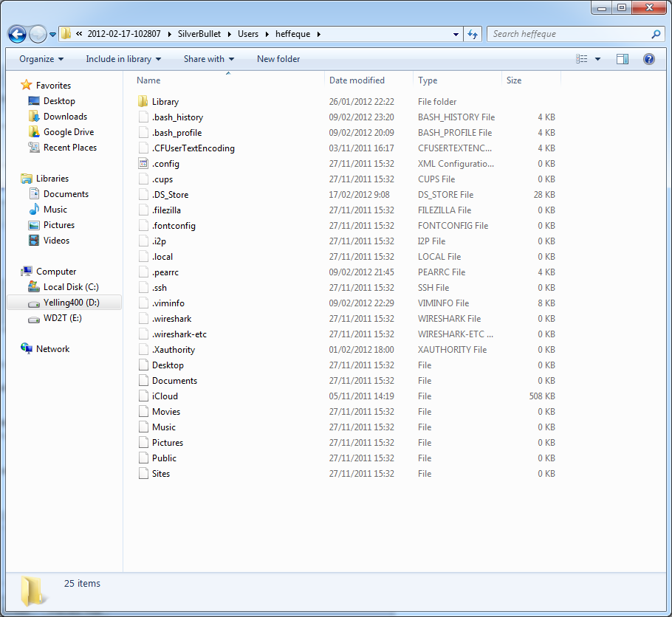
Task: Expand breadcrumb arrow after heffeque
Action: 318,34
